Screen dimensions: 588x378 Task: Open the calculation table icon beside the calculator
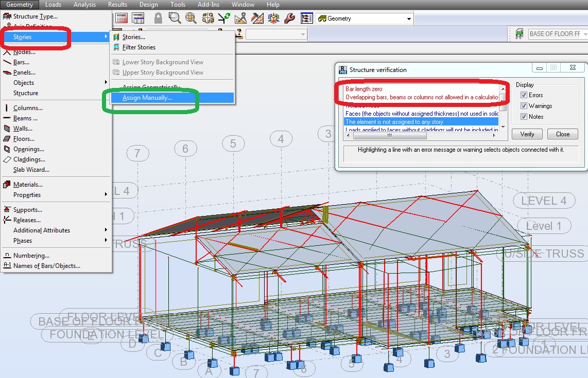coord(138,18)
